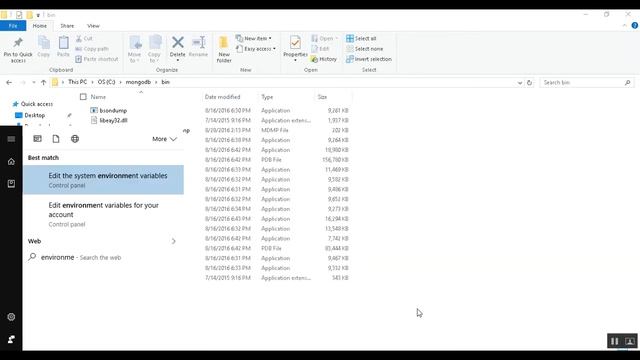
Task: Pause the video playback
Action: point(614,341)
